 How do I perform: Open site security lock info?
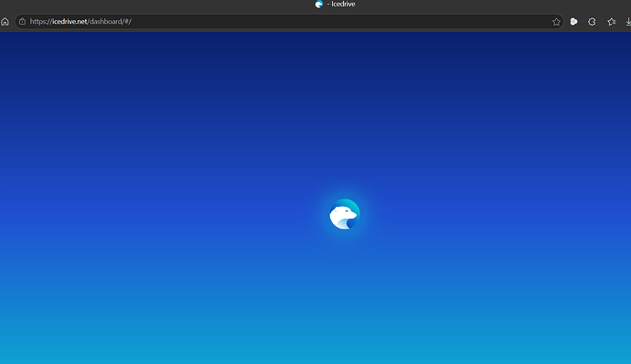(x=23, y=21)
